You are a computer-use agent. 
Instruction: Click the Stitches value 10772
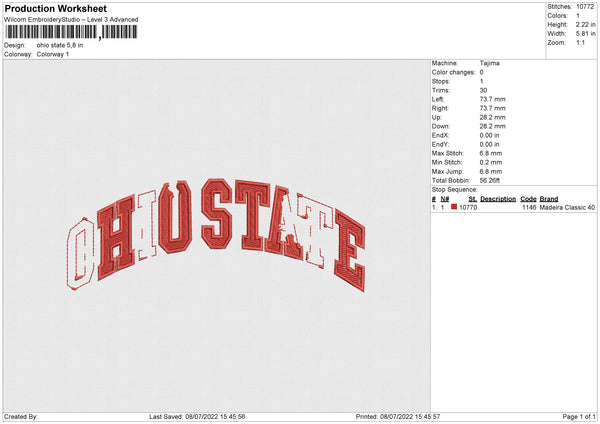585,7
